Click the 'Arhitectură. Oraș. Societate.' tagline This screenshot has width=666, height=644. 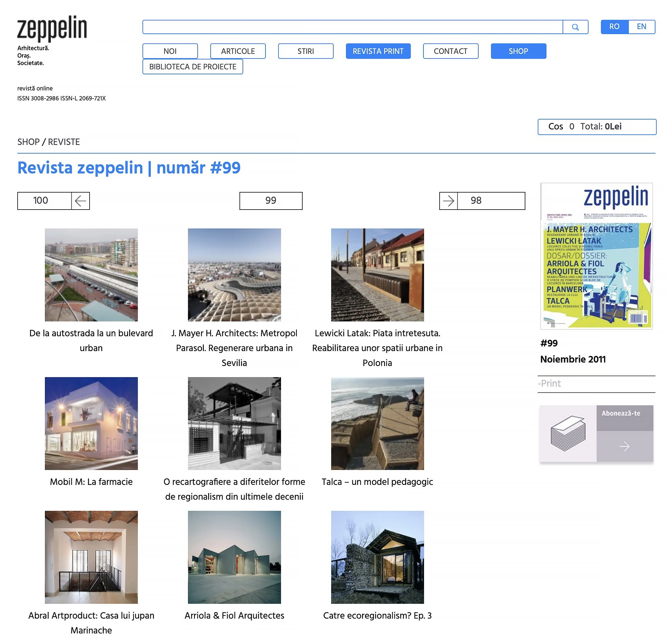33,56
